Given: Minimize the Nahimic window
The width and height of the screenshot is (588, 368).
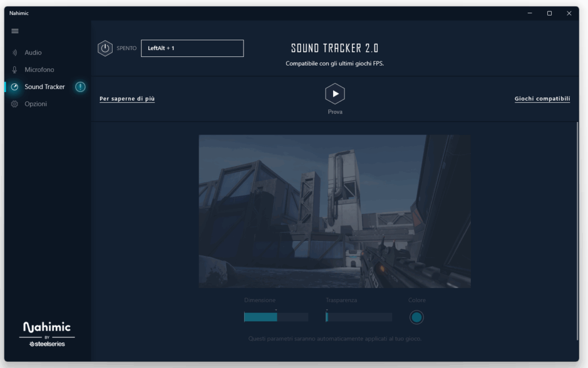Looking at the screenshot, I should click(530, 13).
